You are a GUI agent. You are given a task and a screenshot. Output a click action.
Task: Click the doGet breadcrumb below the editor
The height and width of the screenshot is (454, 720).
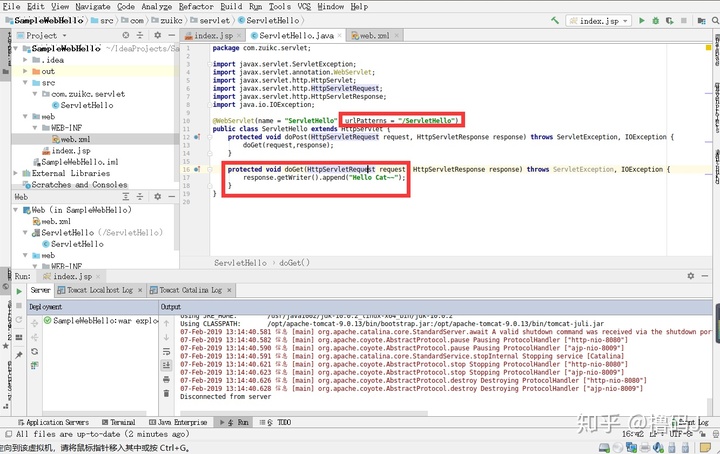click(294, 263)
